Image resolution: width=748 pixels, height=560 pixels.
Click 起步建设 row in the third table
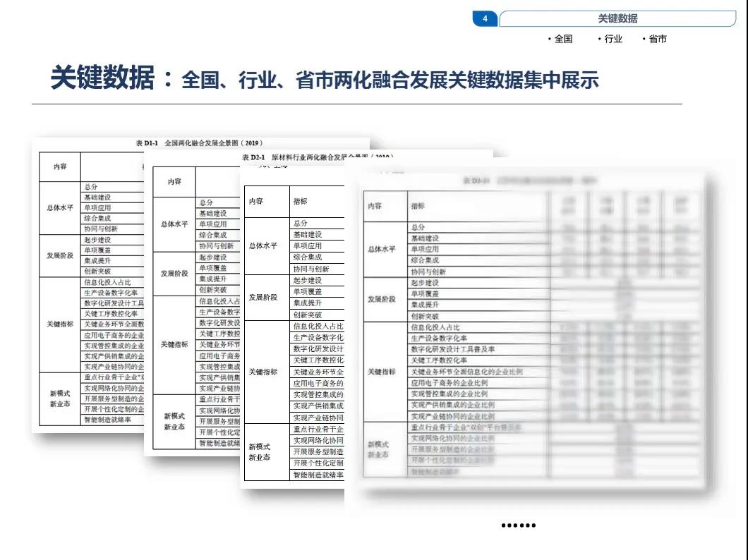point(318,280)
